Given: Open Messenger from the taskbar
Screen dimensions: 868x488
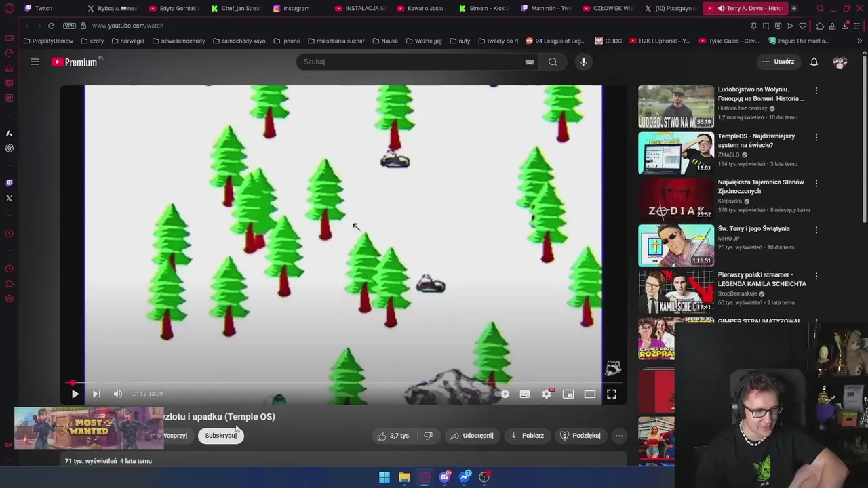Looking at the screenshot, I should 465,477.
